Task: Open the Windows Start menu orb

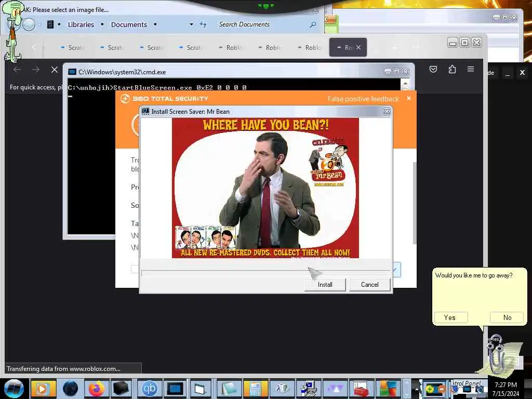Action: [14, 389]
